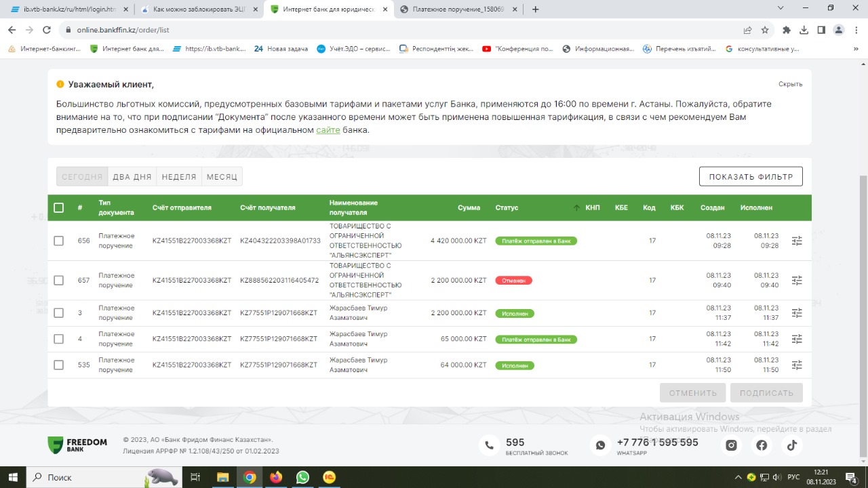Check the box for order number 3

pos(58,312)
